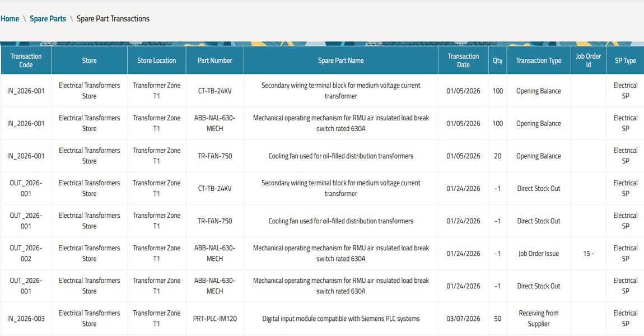Select the Store Location column header
Viewport: 644px width, 336px height.
156,60
